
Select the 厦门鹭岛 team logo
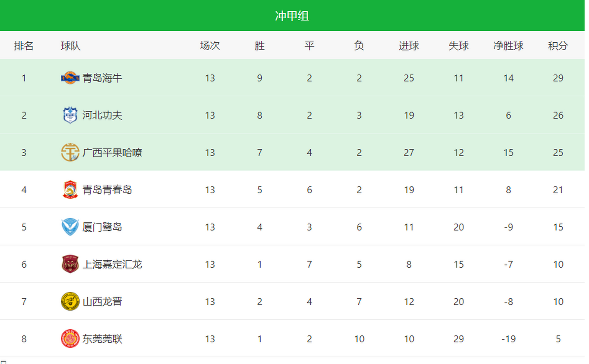click(70, 227)
